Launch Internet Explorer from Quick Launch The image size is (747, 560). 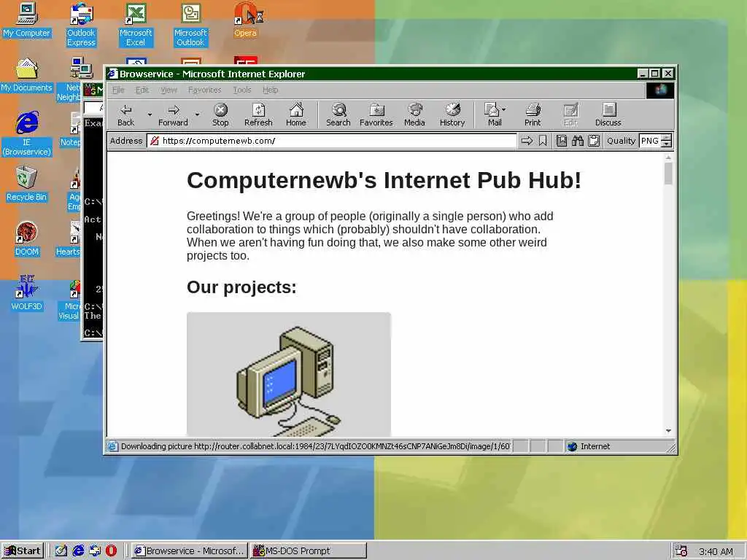coord(78,551)
